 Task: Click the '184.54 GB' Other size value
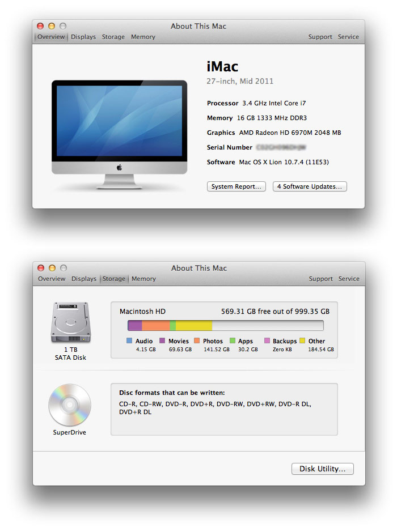tap(321, 349)
